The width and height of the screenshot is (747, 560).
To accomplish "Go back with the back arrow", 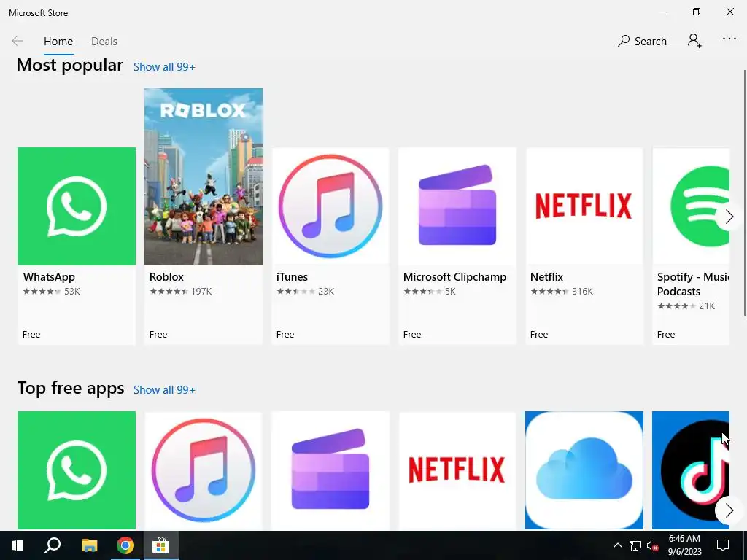I will (x=18, y=41).
